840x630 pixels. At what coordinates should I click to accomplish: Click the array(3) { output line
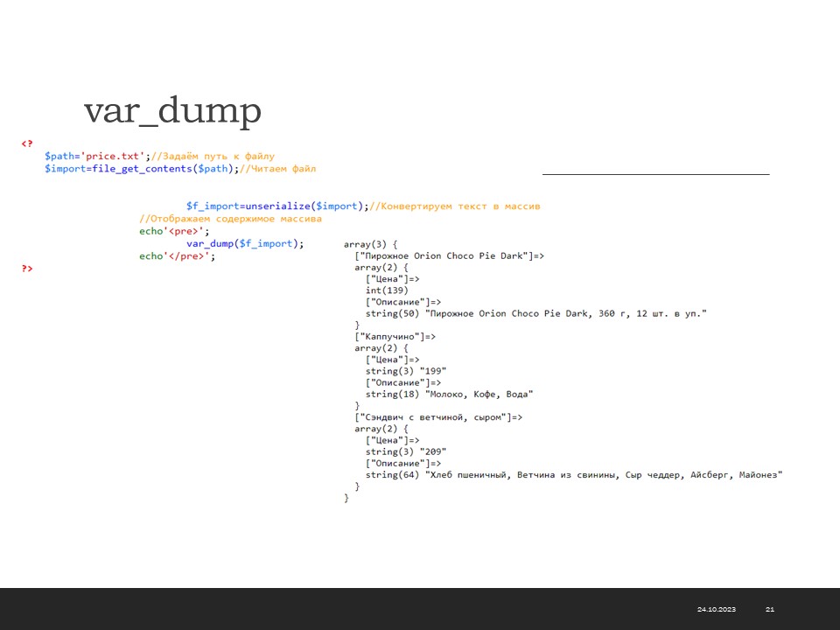pos(370,244)
